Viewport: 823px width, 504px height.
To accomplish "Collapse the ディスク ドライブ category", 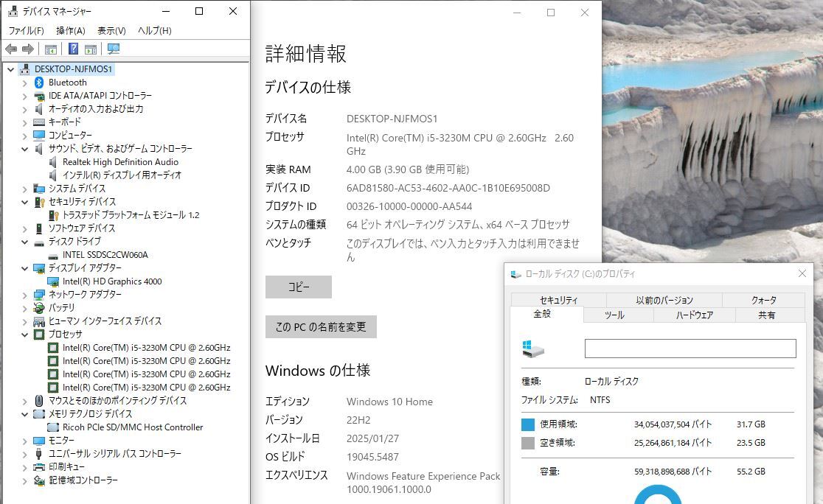I will click(x=24, y=242).
